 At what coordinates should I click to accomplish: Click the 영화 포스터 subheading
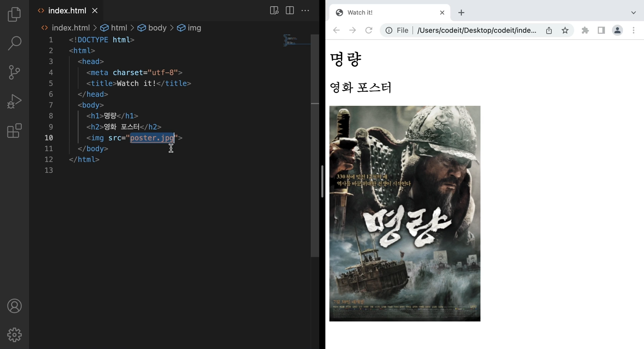361,88
